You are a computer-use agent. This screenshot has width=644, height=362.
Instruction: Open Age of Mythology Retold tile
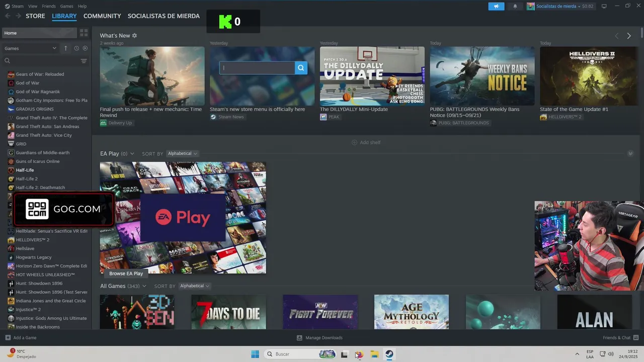coord(412,312)
